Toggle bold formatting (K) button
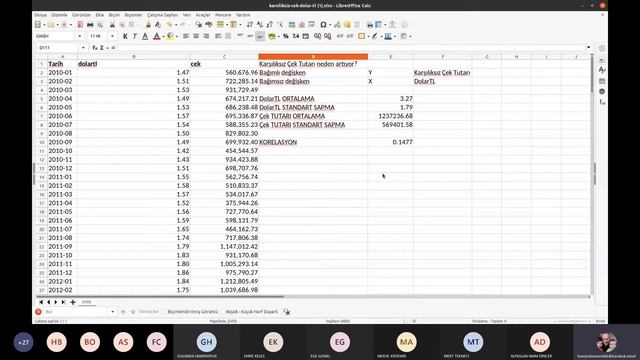This screenshot has width=640, height=360. [x=125, y=36]
